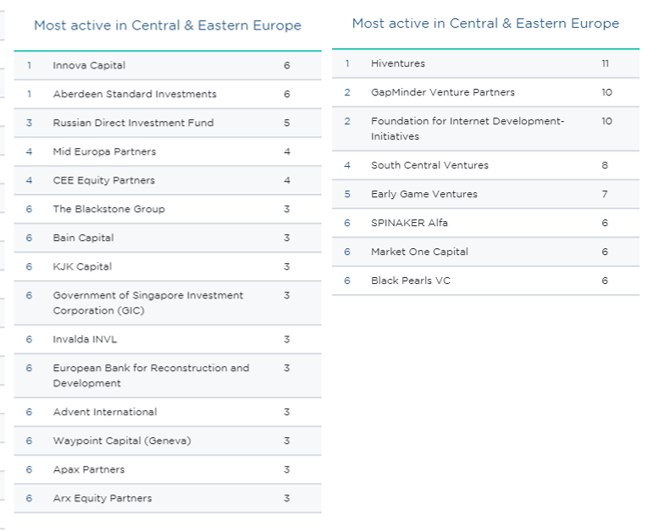The image size is (661, 531).
Task: Open Arx Equity Partners listing
Action: (167, 498)
